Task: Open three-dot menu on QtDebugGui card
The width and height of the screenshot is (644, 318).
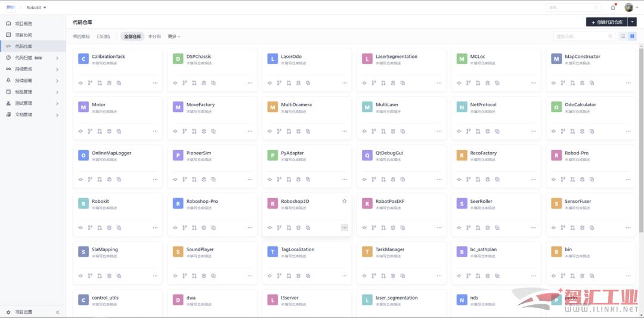Action: pyautogui.click(x=439, y=180)
